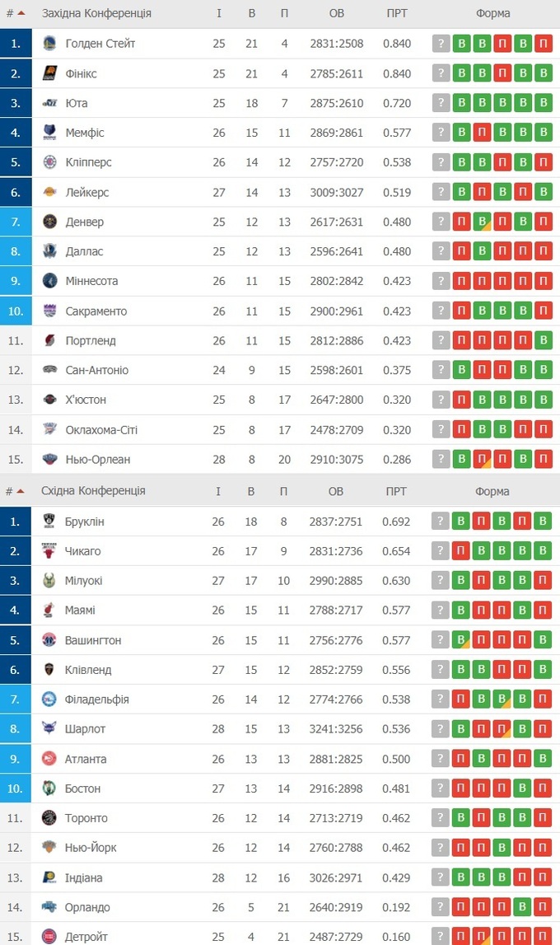Sort Western Conference by rank arrow
This screenshot has height=945, width=560.
[21, 13]
